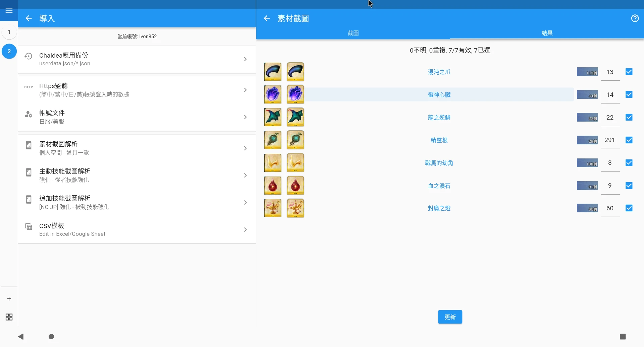Image resolution: width=644 pixels, height=347 pixels.
Task: Edit the 精靈根 quantity field
Action: 610,140
